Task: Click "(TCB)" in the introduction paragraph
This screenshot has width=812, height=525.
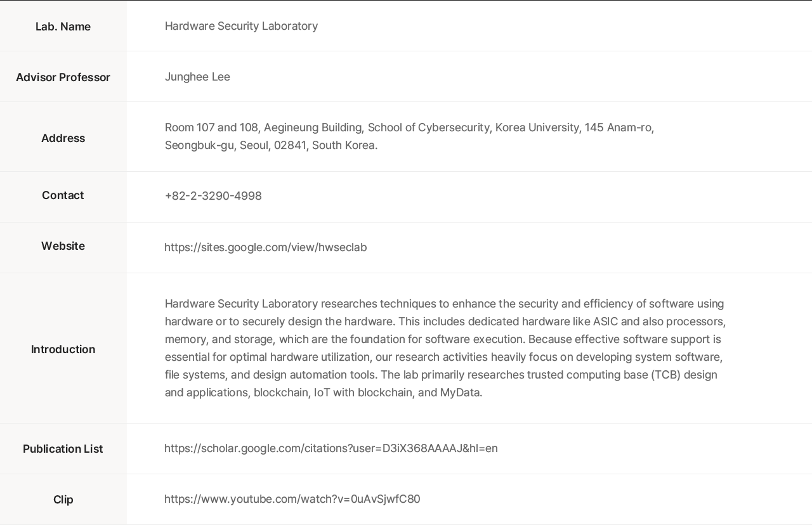Action: coord(665,375)
